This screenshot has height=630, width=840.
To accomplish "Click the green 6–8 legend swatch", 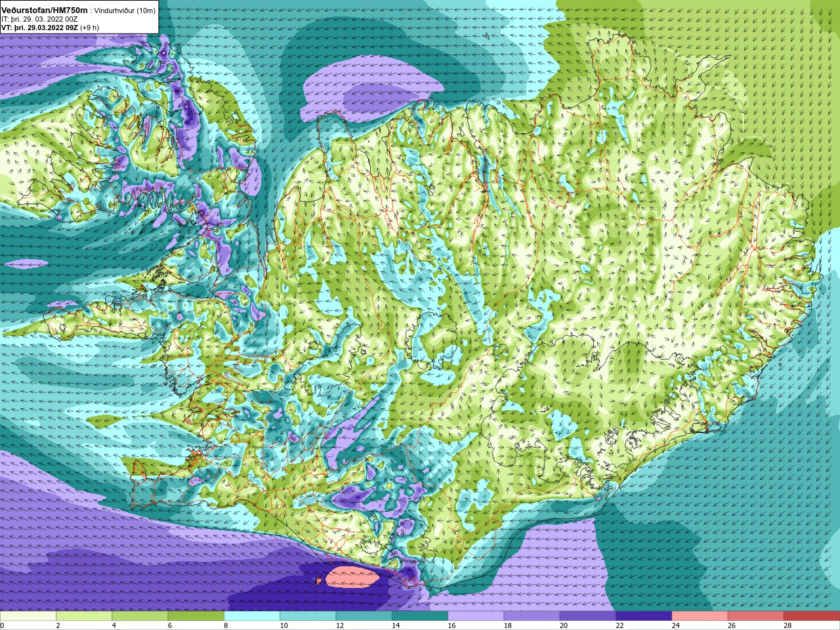I will tap(196, 616).
